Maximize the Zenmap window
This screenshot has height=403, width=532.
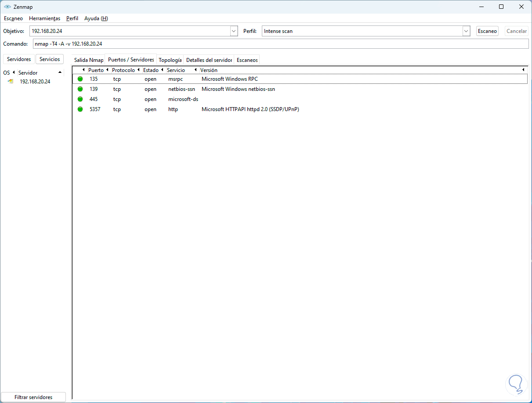tap(501, 7)
